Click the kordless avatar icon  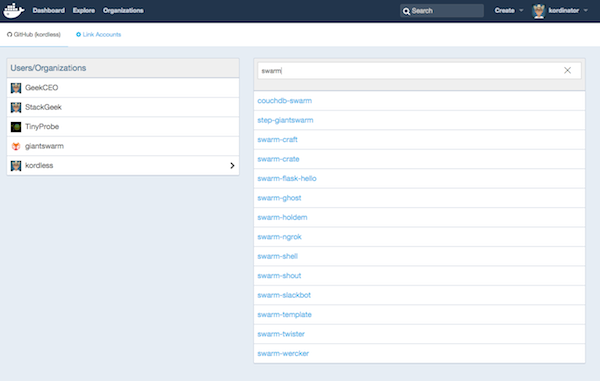(x=16, y=166)
